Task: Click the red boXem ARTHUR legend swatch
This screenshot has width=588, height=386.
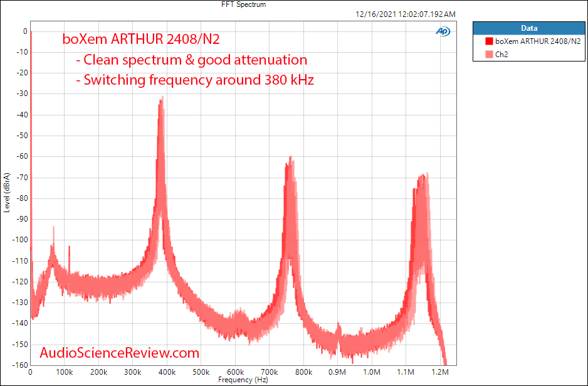Action: [489, 41]
